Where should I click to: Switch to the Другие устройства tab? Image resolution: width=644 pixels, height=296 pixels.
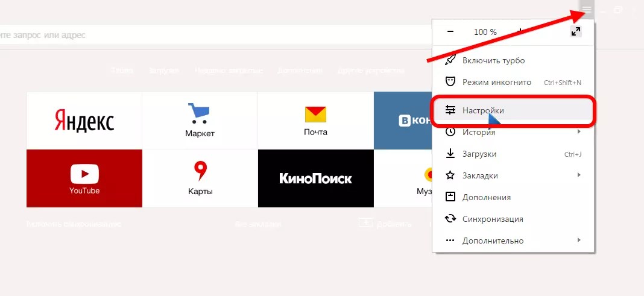click(x=371, y=71)
